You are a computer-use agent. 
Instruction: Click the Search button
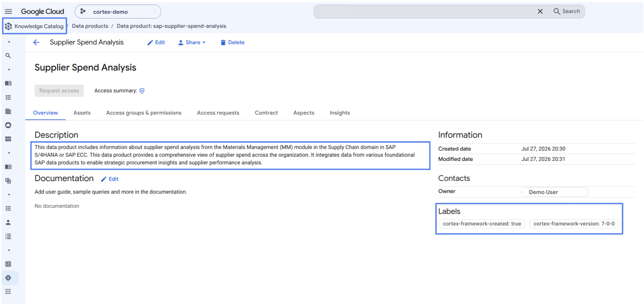coord(567,11)
